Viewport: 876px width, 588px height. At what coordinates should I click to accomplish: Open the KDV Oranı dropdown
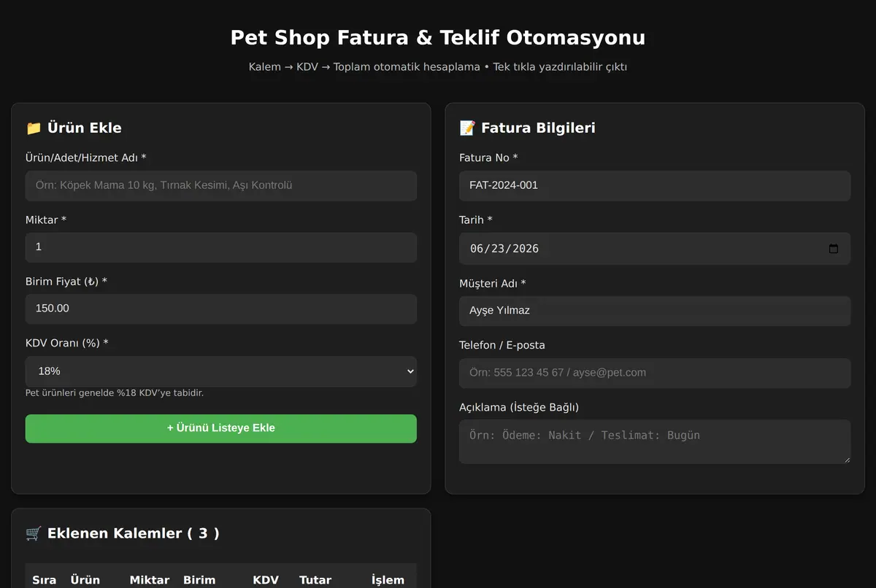point(220,371)
